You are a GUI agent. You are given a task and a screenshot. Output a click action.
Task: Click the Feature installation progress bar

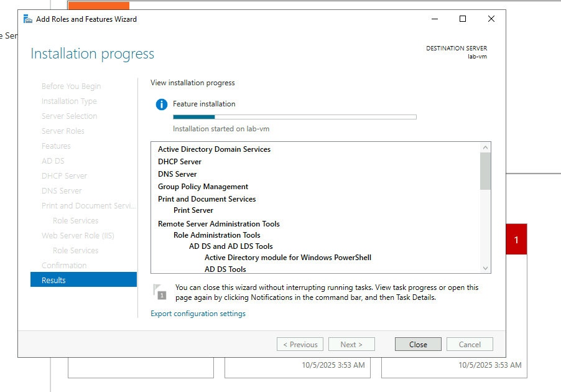click(294, 117)
